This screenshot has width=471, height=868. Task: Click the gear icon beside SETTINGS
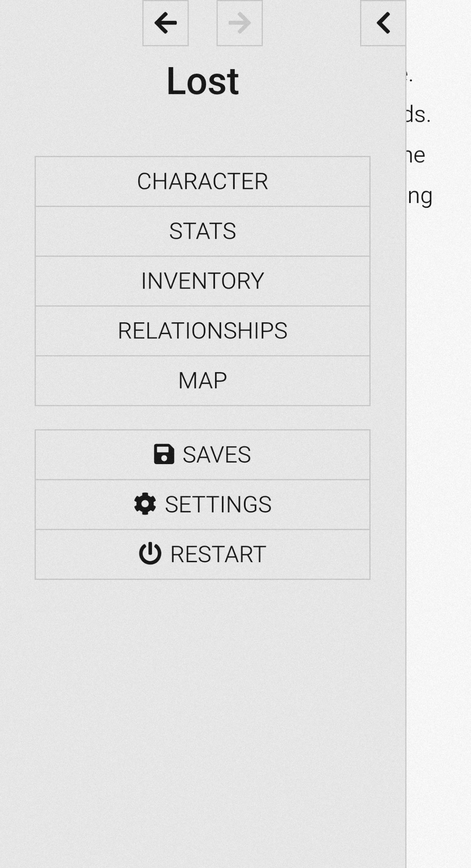(x=145, y=504)
